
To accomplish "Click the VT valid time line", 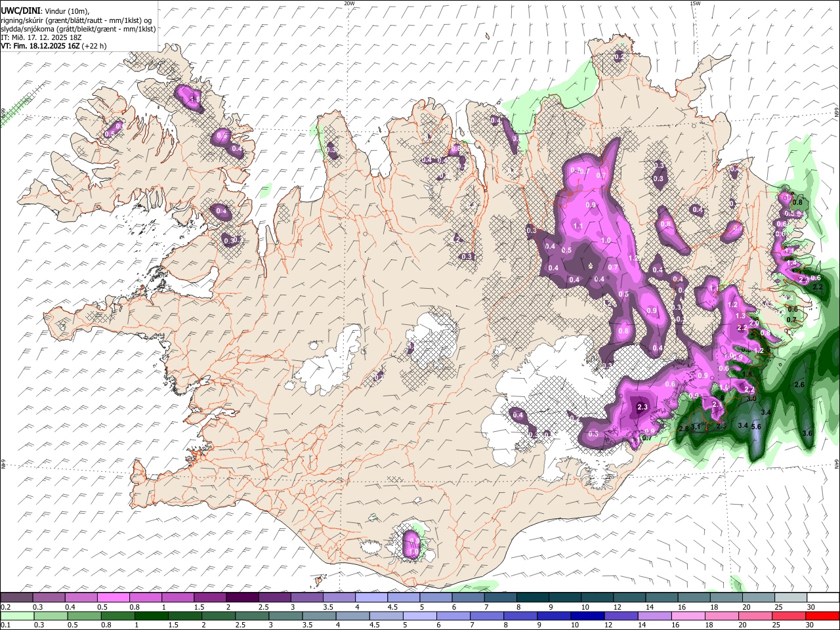I will (x=53, y=46).
